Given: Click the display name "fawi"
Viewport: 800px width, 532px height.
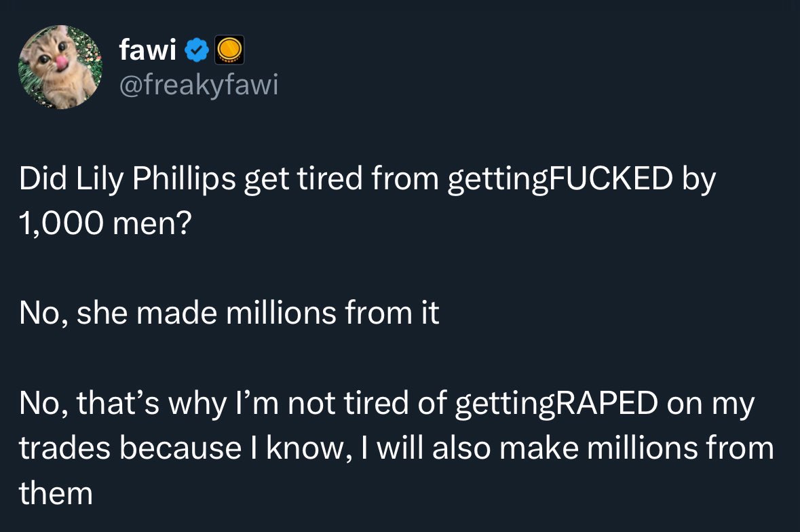Looking at the screenshot, I should tap(147, 50).
